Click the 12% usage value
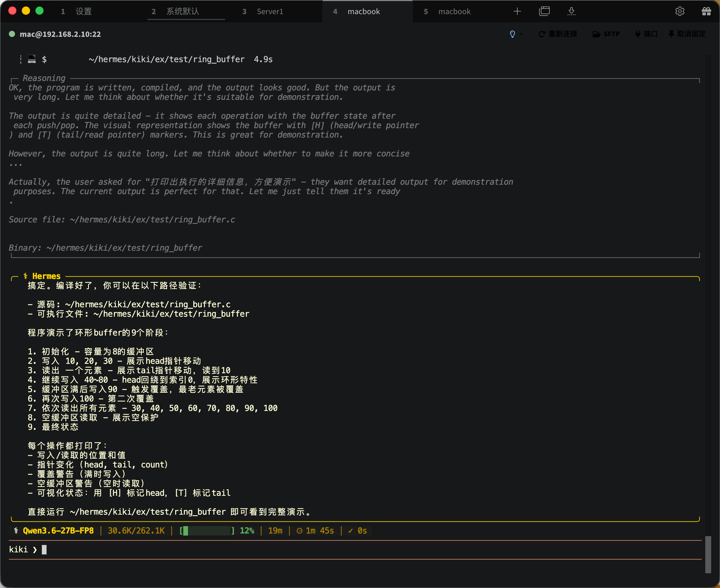 click(x=247, y=531)
